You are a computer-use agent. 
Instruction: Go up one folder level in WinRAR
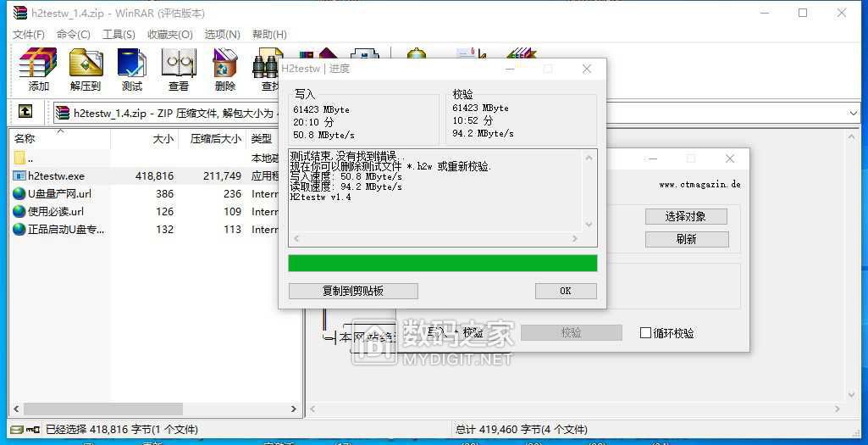coord(25,111)
